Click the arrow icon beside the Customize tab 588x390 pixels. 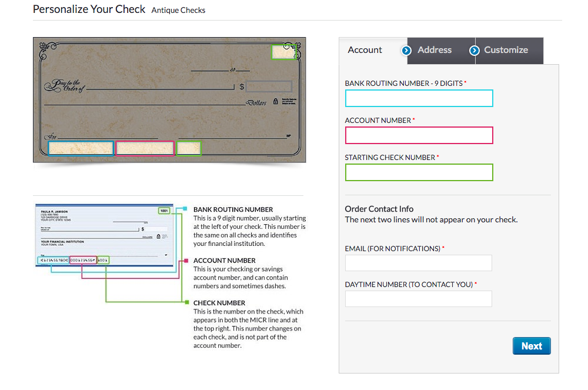pyautogui.click(x=475, y=51)
